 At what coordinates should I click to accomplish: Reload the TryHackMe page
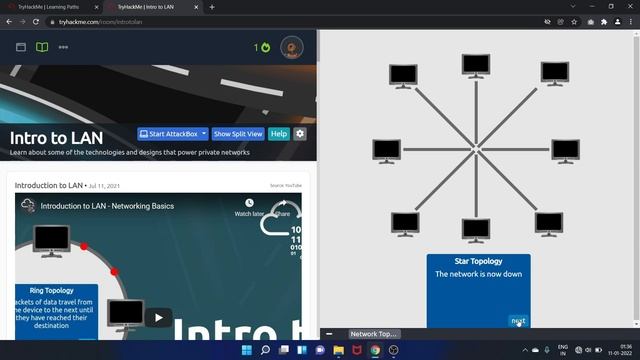click(x=36, y=22)
